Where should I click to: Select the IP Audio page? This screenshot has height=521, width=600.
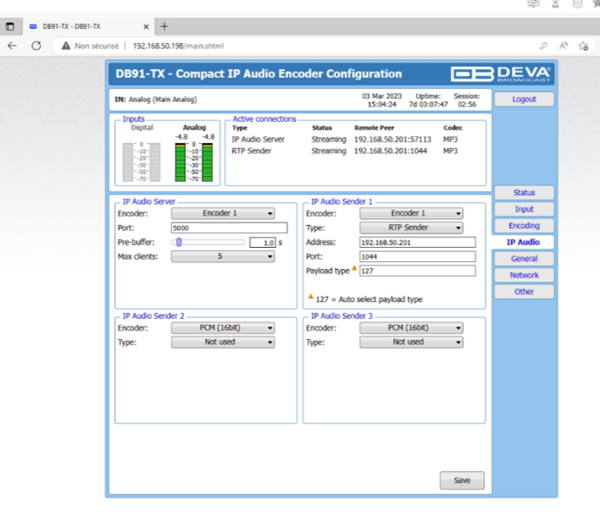[523, 242]
